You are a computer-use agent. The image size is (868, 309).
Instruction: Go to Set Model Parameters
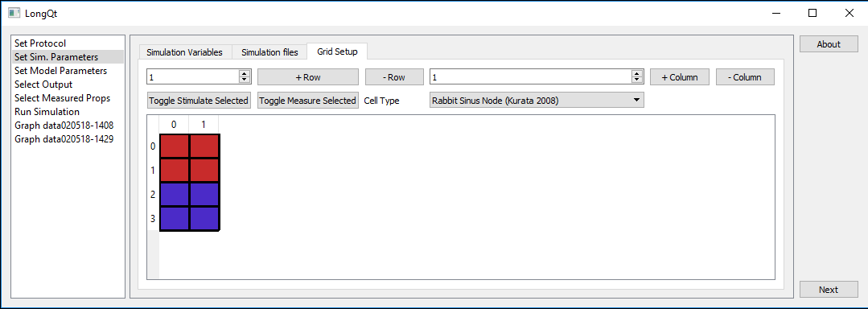(68, 71)
